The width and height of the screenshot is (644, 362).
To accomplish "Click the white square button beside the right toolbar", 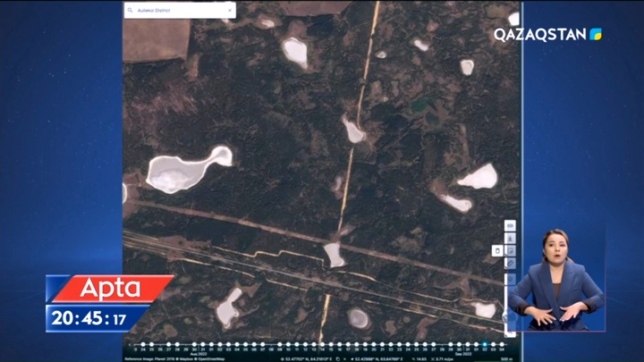I will coord(497,251).
